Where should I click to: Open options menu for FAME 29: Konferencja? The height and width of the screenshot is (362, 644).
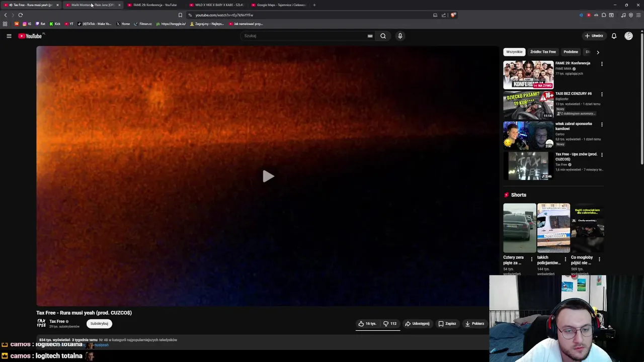[x=602, y=64]
